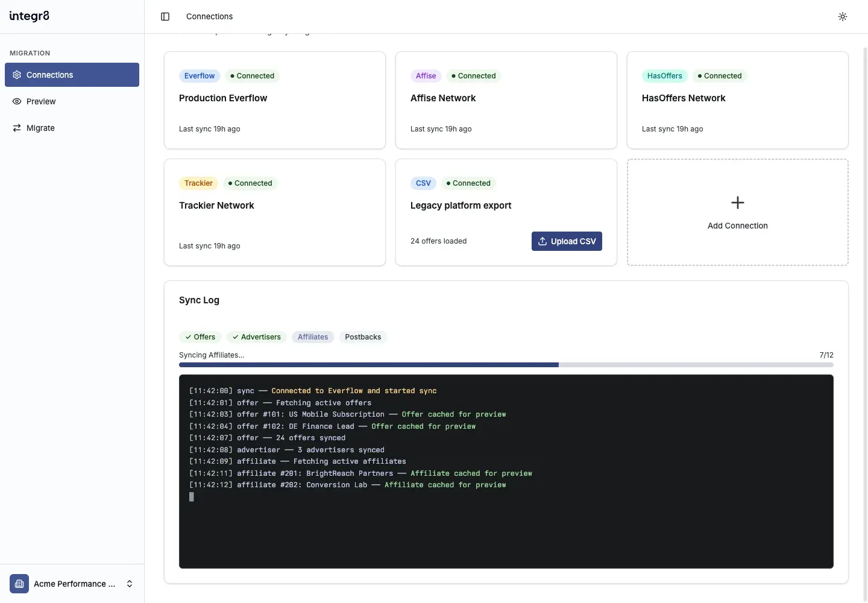Click the Connections gear icon in sidebar
This screenshot has height=603, width=868.
click(x=17, y=75)
